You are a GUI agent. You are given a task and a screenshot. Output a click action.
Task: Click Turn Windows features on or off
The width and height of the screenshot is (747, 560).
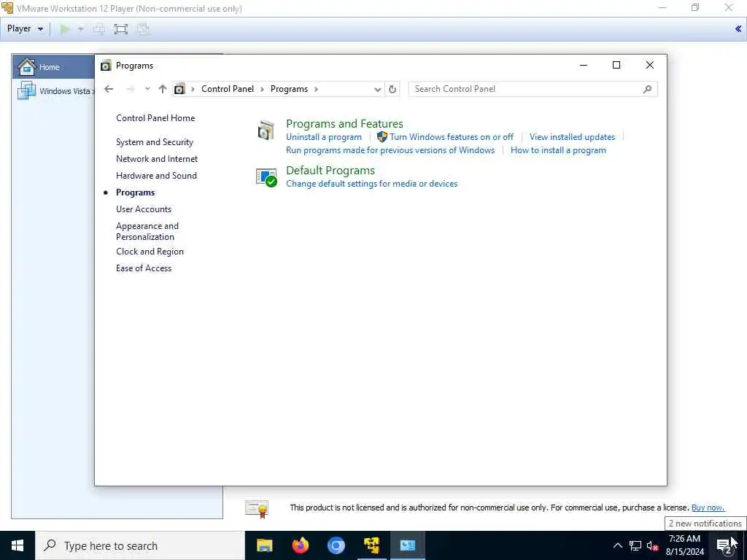[x=451, y=137]
